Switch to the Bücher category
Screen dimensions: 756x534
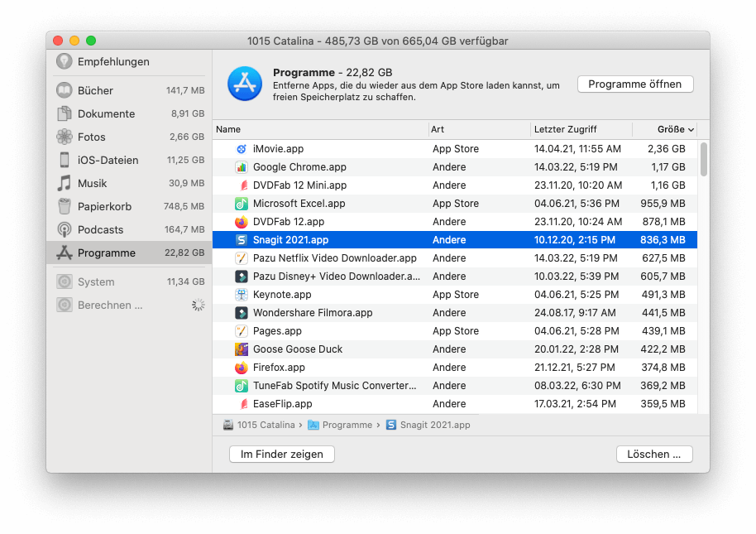pos(129,90)
